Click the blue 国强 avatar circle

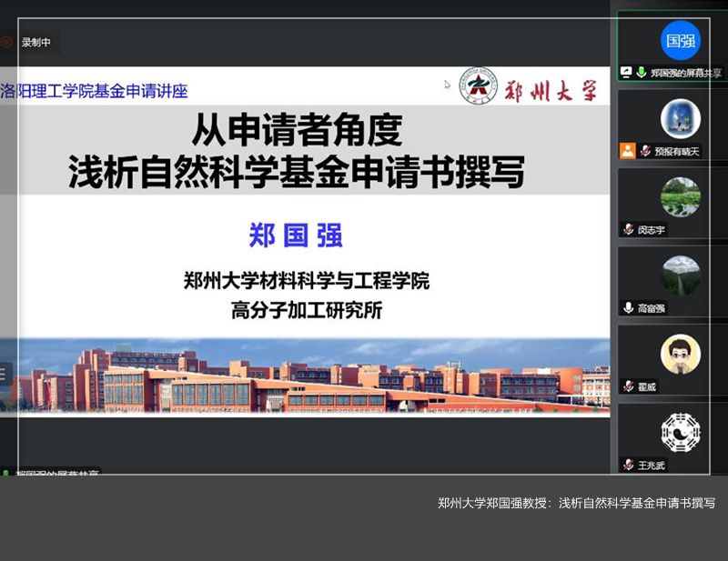680,40
